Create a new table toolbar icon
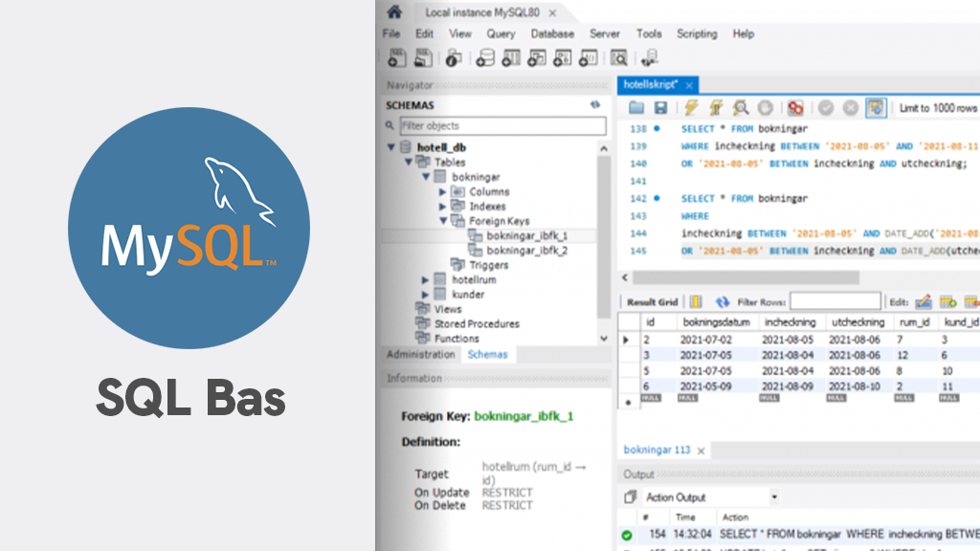 point(511,58)
